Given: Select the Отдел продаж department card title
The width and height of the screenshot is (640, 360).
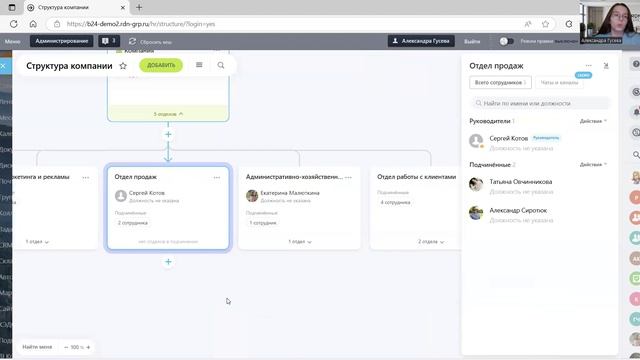Looking at the screenshot, I should click(136, 177).
